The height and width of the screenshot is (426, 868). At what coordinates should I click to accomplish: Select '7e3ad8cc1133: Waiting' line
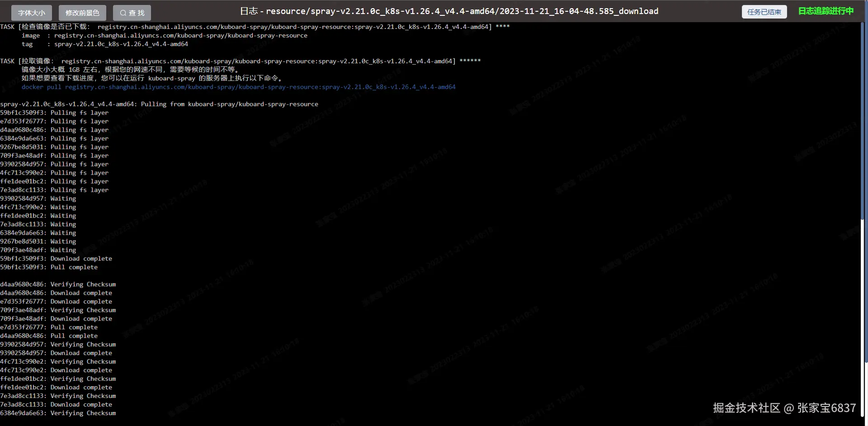point(38,224)
